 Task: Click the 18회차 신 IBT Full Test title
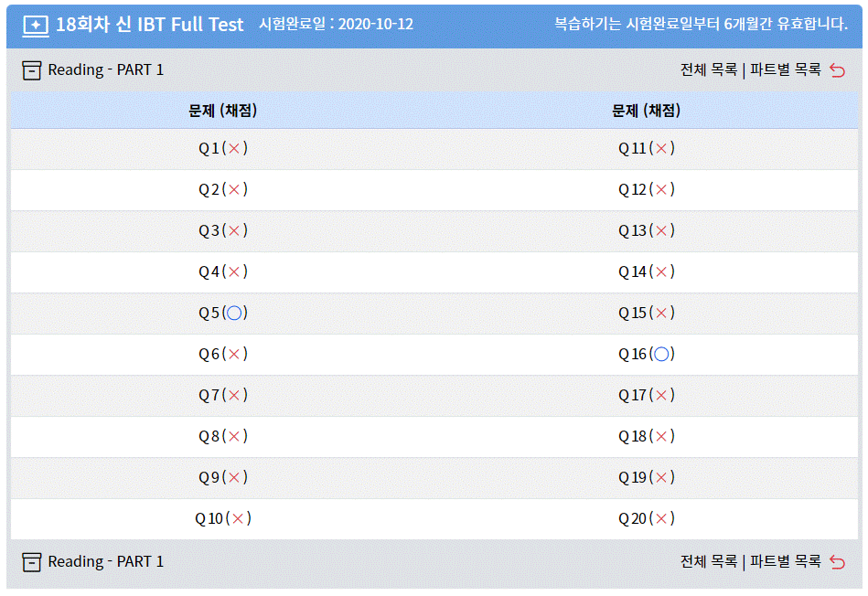tap(149, 25)
